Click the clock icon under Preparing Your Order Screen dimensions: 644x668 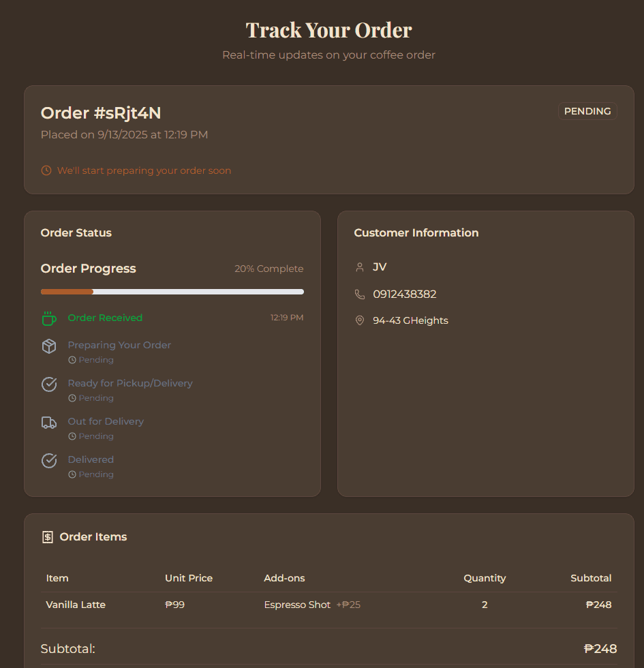(x=72, y=359)
